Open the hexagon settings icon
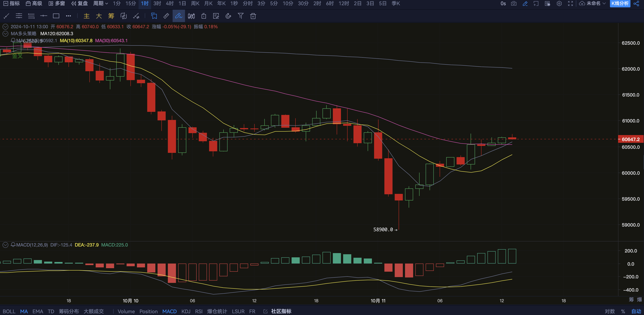This screenshot has width=644, height=315. coord(559,3)
